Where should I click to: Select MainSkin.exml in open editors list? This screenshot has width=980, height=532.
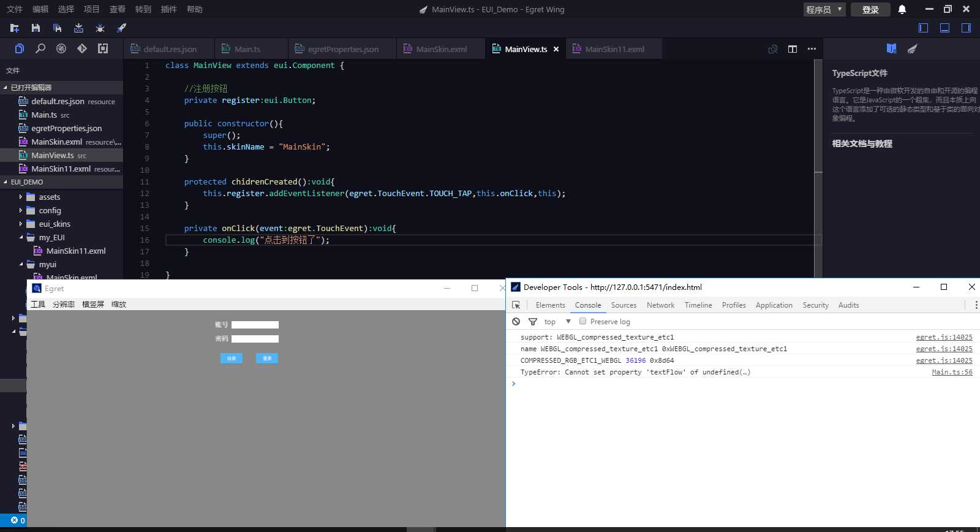(61, 142)
